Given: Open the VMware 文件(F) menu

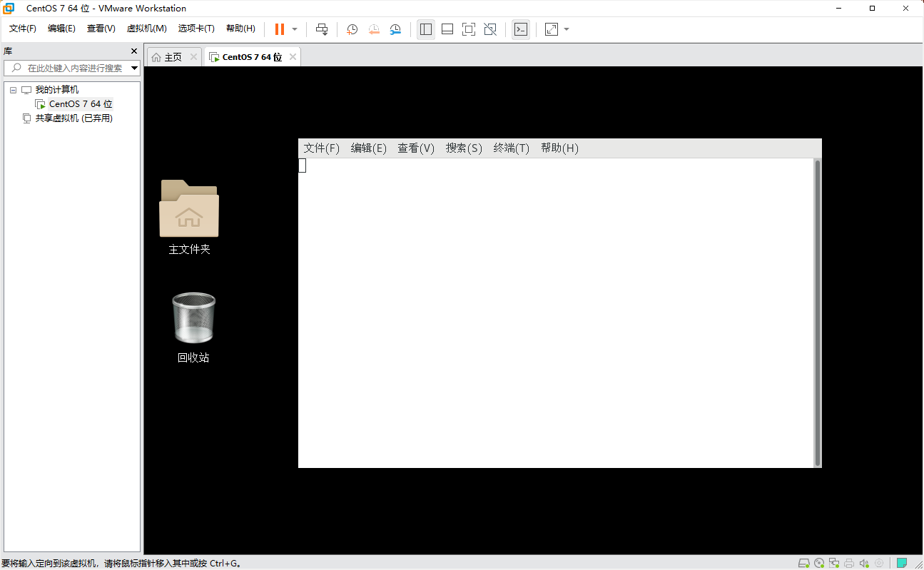Looking at the screenshot, I should (x=23, y=29).
